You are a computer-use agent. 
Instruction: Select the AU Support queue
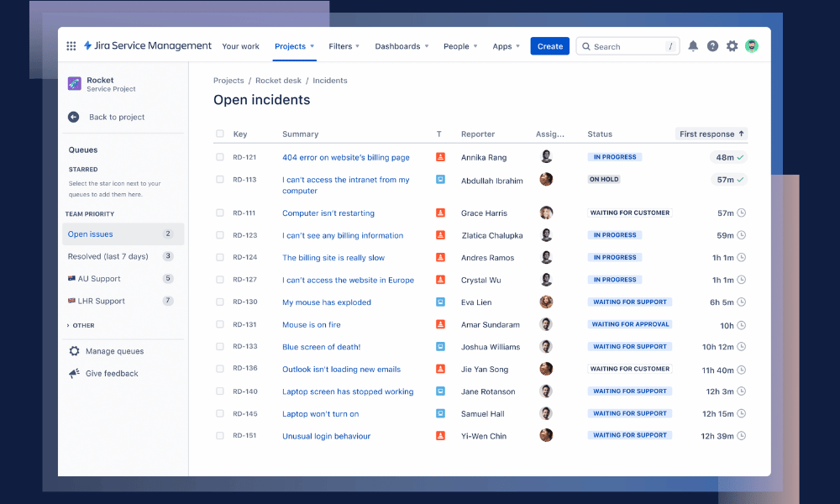point(123,279)
